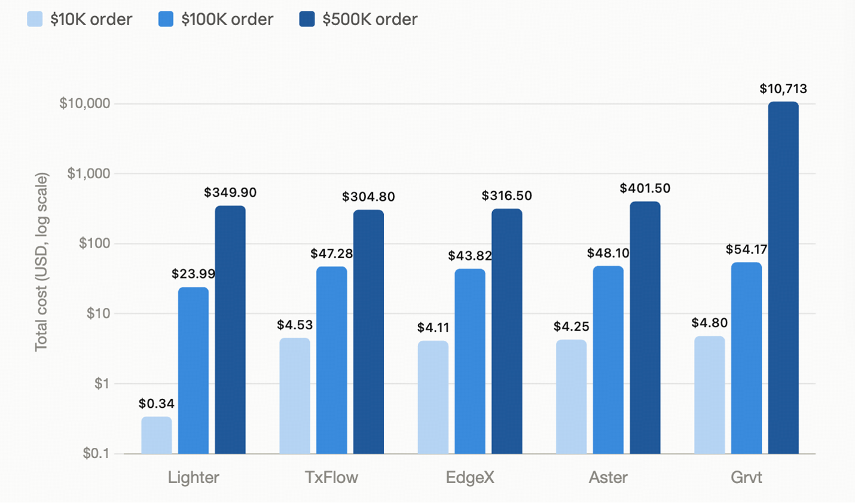The image size is (855, 504).
Task: Click Lighter's $349.90 dark bar
Action: 230,330
